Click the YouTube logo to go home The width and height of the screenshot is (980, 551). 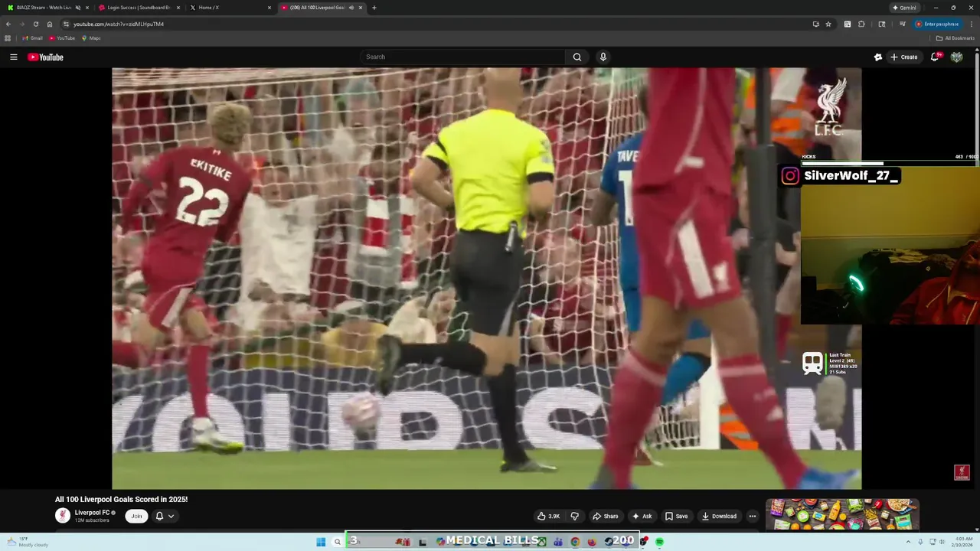(46, 57)
